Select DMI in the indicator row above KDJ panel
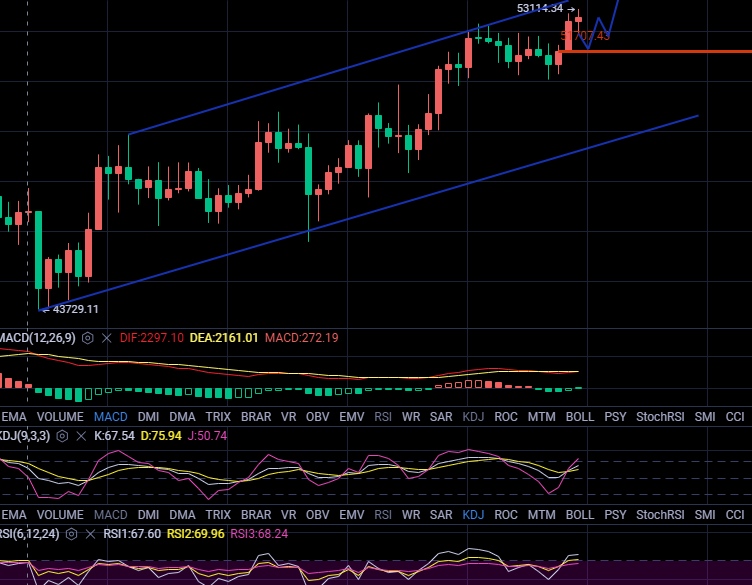 click(148, 417)
